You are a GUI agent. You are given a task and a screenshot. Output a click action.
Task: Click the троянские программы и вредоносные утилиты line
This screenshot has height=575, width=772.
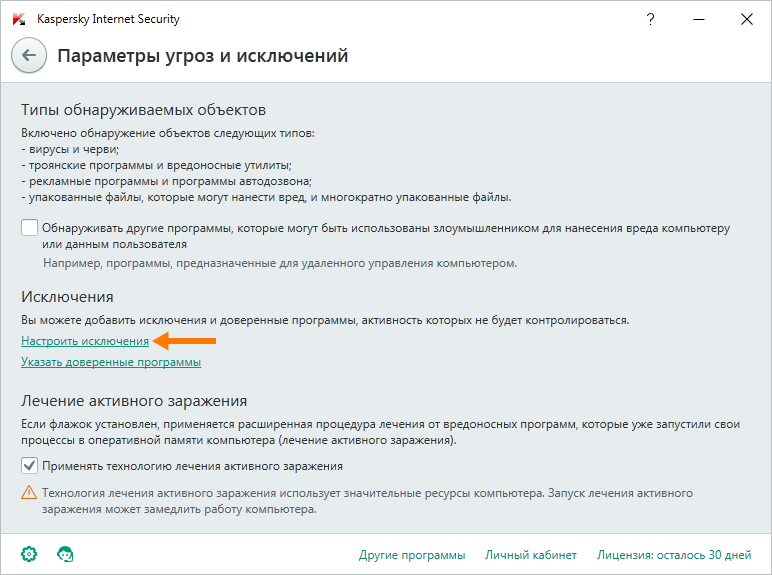point(157,165)
